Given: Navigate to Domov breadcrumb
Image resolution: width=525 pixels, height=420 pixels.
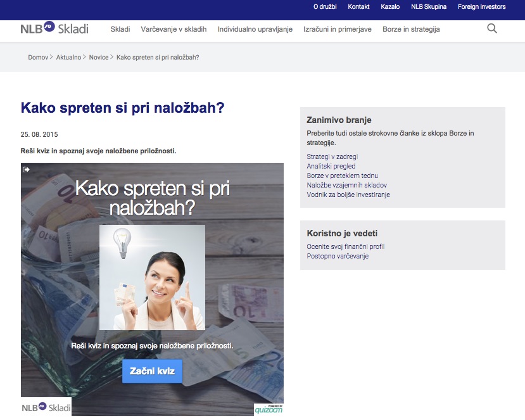Looking at the screenshot, I should tap(38, 57).
